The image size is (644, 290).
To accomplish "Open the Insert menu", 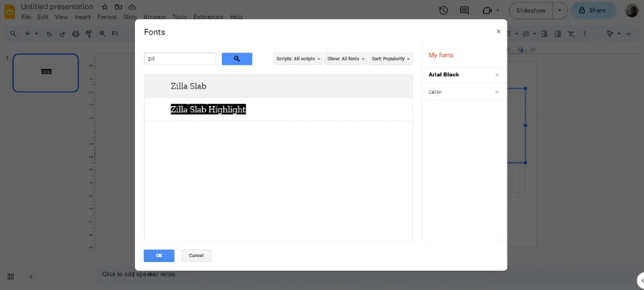I will [82, 18].
